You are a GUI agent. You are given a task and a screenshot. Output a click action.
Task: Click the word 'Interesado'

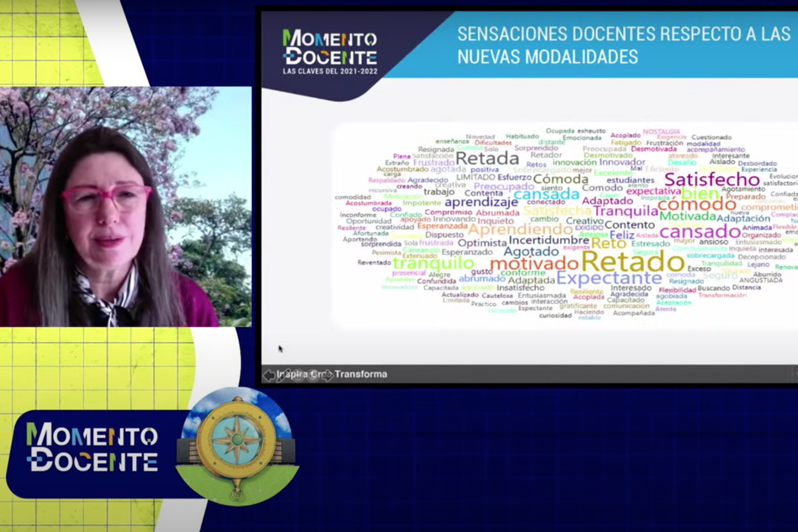point(631,288)
